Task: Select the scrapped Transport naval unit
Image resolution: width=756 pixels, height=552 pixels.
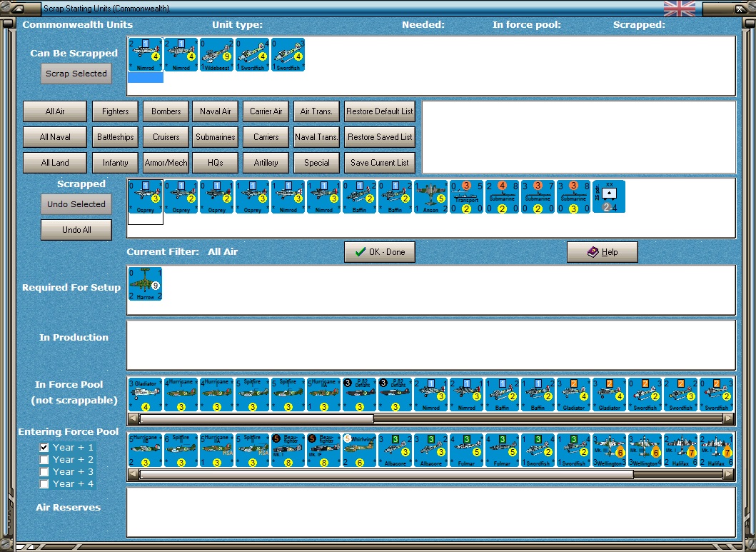Action: 466,196
